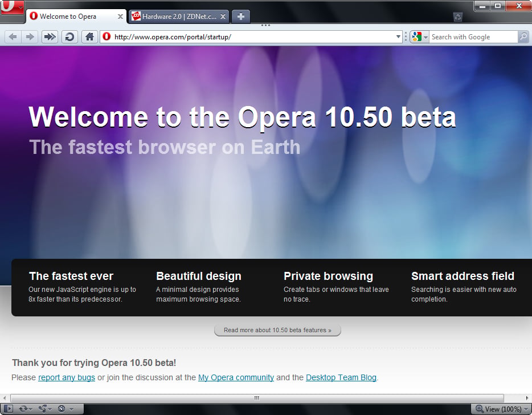Viewport: 532px width, 415px height.
Task: Close the Welcome to Opera tab
Action: point(120,17)
